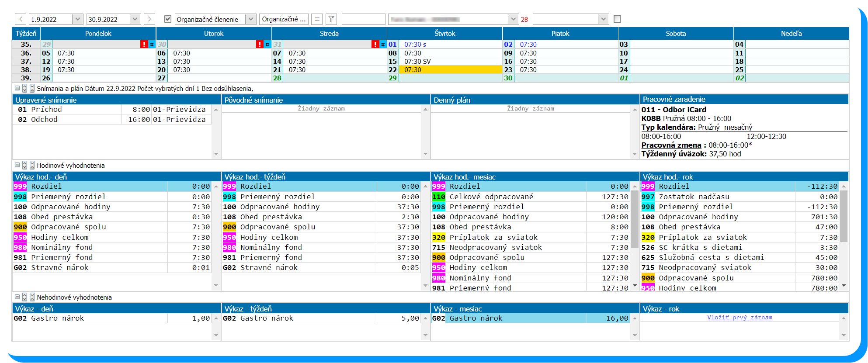Click blue marker icon on Tuesday 30
The width and height of the screenshot is (868, 363).
point(267,44)
